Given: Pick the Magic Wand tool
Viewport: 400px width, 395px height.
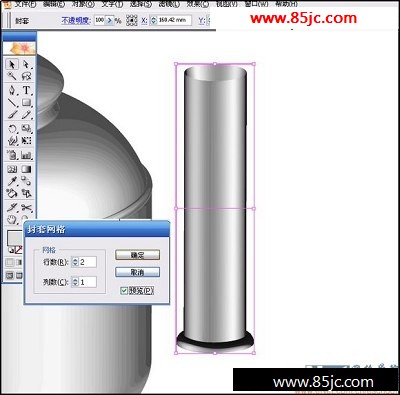Looking at the screenshot, I should (x=12, y=76).
